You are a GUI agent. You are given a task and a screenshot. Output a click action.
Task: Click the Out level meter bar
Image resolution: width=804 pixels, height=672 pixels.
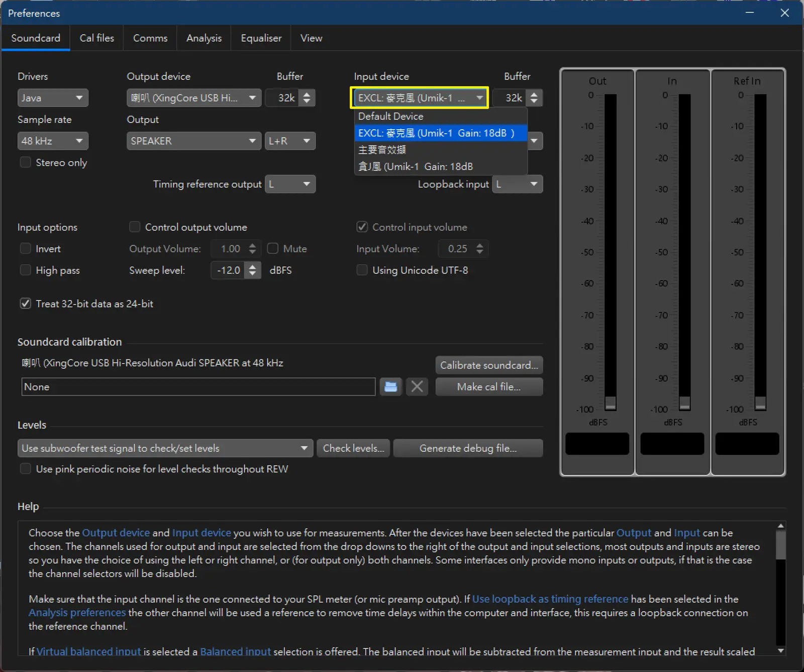611,252
